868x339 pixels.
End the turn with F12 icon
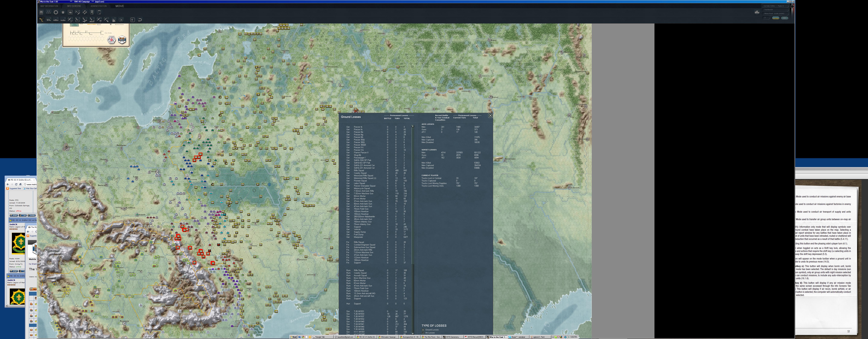point(121,20)
